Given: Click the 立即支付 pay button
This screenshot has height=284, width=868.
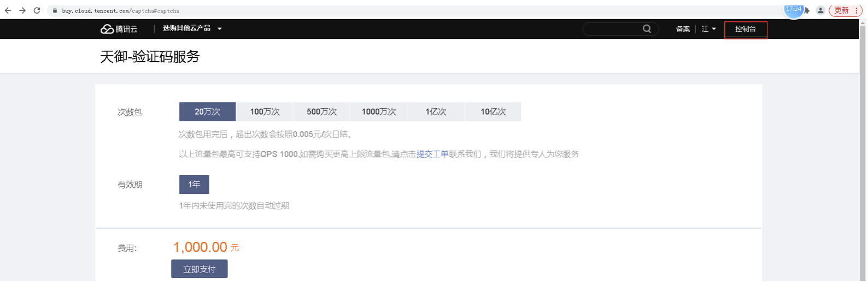Looking at the screenshot, I should [200, 269].
